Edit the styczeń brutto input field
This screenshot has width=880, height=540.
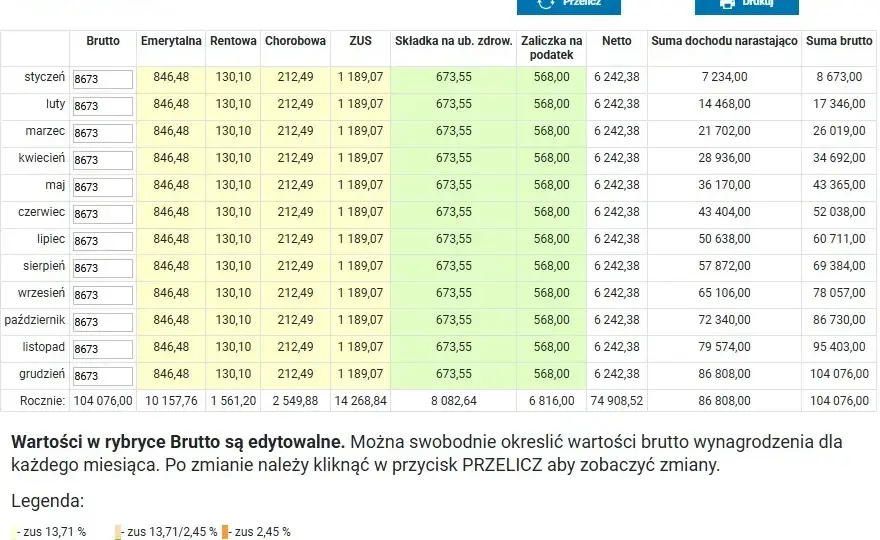[x=103, y=79]
